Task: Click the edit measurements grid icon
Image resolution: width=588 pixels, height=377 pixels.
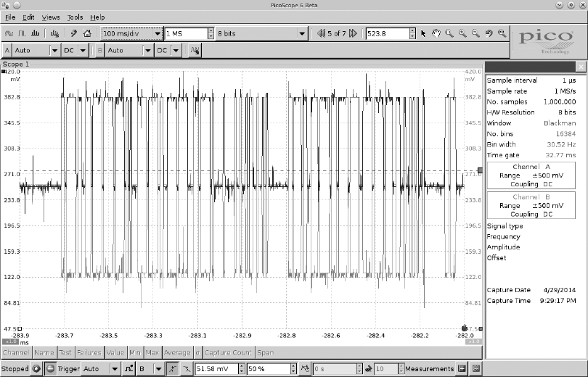Action: pyautogui.click(x=476, y=369)
